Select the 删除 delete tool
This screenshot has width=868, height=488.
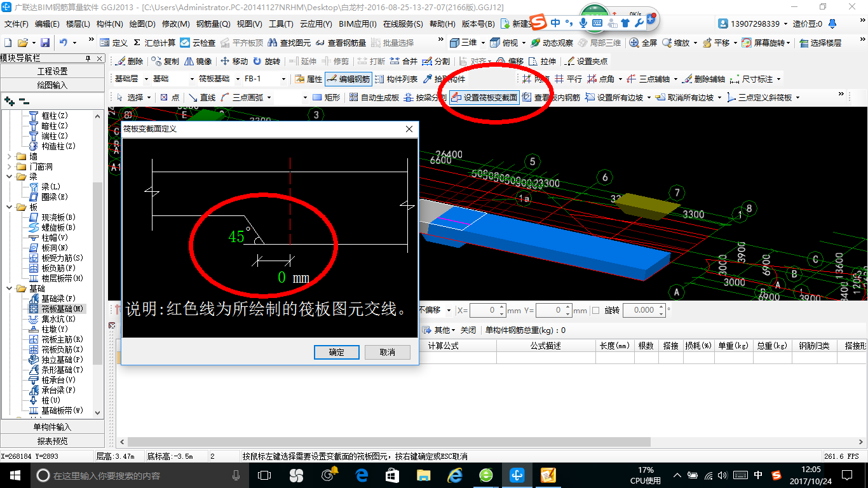click(x=130, y=61)
